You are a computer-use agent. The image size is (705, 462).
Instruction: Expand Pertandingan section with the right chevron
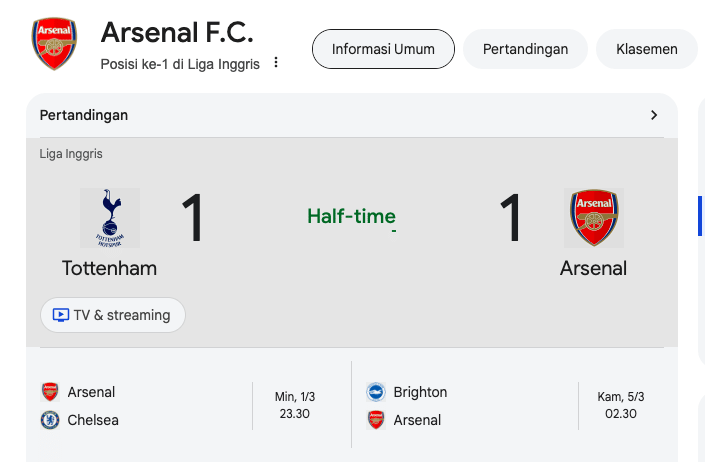pyautogui.click(x=654, y=115)
